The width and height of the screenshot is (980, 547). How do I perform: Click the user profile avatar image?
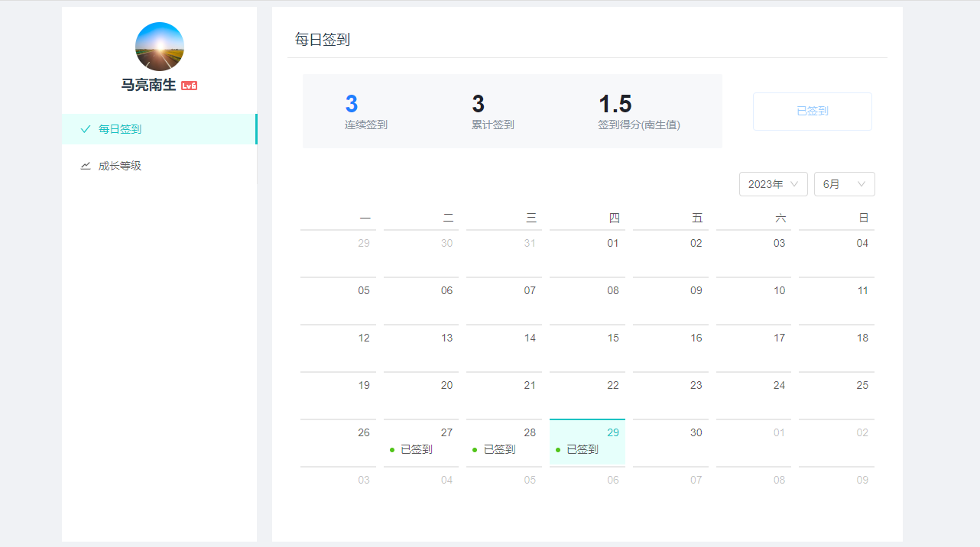point(160,47)
